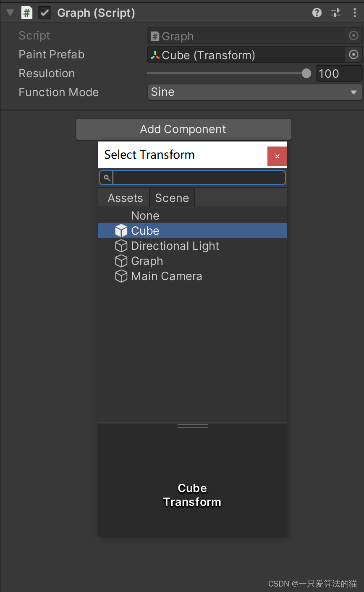Screen dimensions: 364x592
Task: Click the icon beside Directional Light
Action: (121, 246)
